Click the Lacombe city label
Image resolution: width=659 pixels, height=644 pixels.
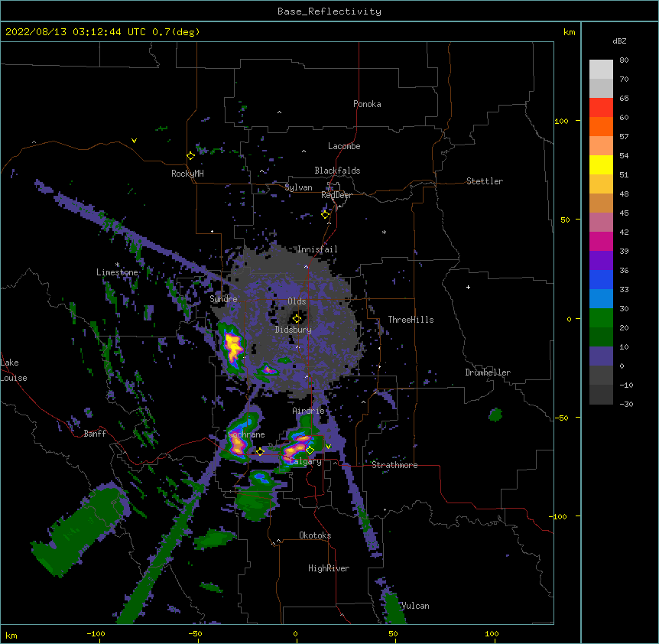[x=344, y=146]
